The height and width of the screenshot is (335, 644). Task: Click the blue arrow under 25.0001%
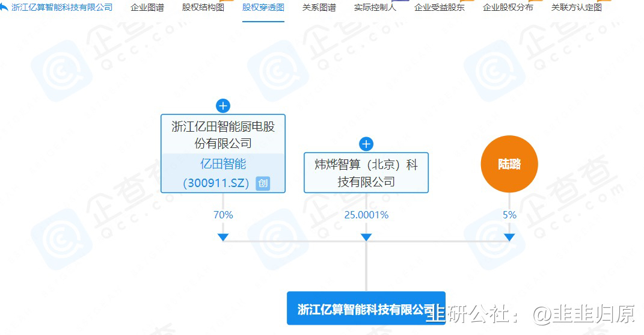[x=366, y=237]
